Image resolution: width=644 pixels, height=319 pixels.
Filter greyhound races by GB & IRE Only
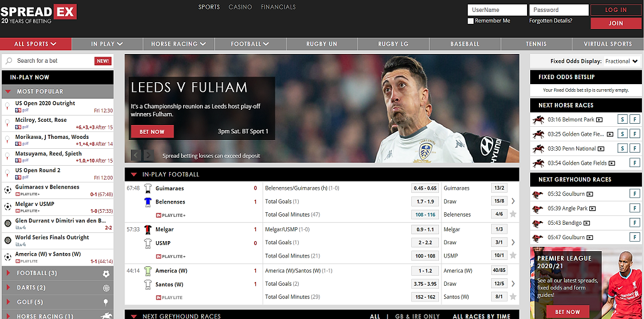tap(416, 316)
